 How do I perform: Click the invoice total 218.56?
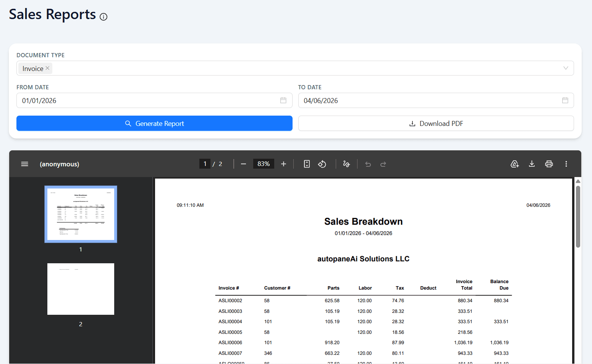(465, 332)
